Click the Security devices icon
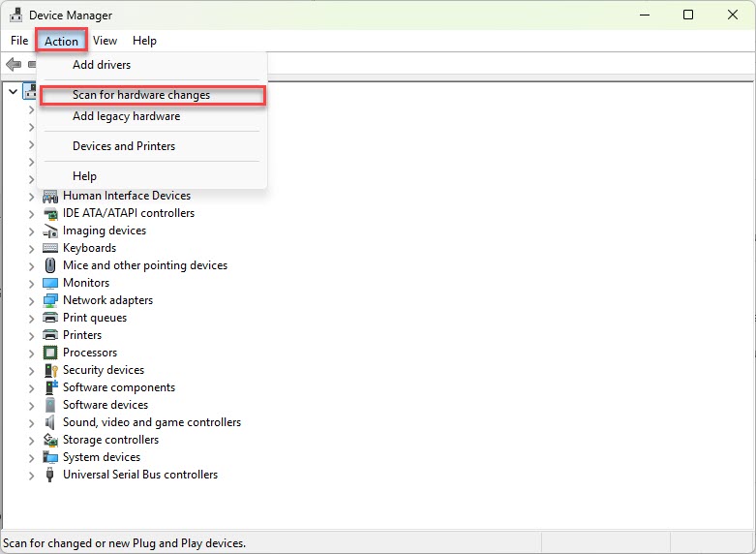This screenshot has width=756, height=554. click(x=51, y=370)
